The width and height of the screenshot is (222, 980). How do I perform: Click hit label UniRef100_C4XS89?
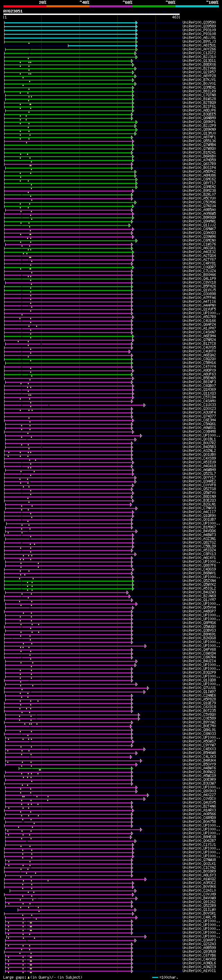click(199, 458)
